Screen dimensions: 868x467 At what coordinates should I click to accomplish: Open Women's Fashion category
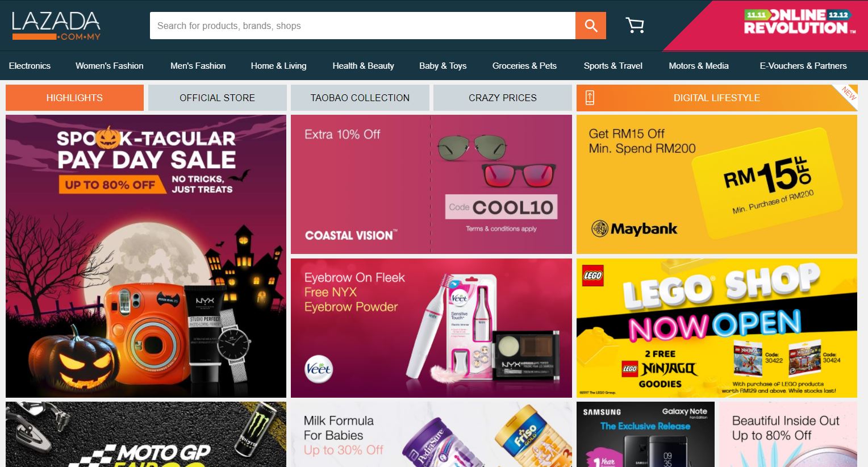tap(110, 66)
